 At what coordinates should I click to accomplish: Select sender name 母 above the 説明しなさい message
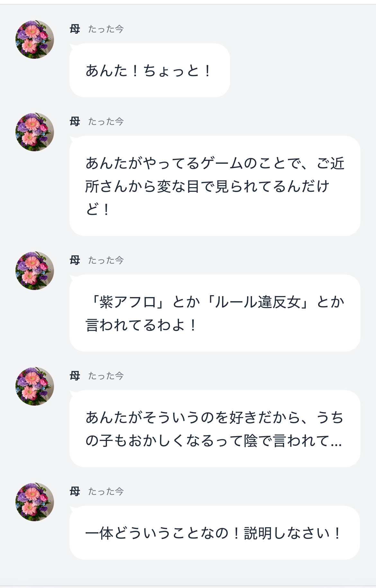tap(75, 492)
